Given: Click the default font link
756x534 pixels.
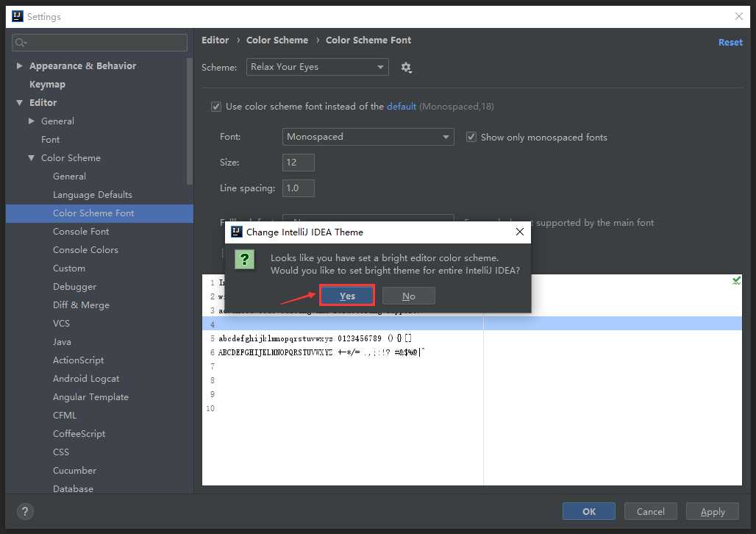Looking at the screenshot, I should point(401,107).
